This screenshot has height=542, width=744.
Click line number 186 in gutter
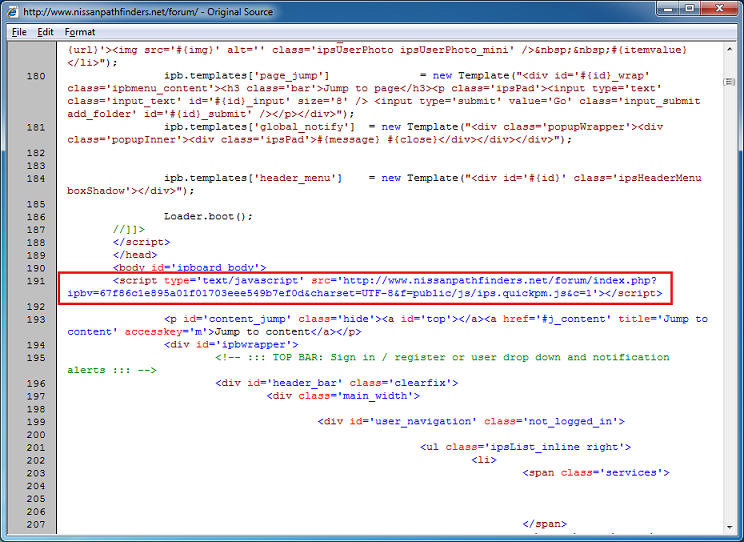[36, 217]
